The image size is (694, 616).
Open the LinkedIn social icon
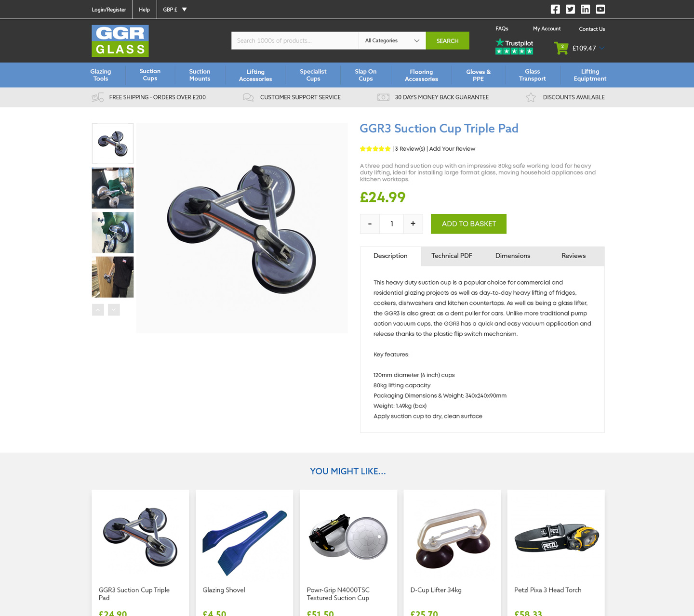point(585,9)
